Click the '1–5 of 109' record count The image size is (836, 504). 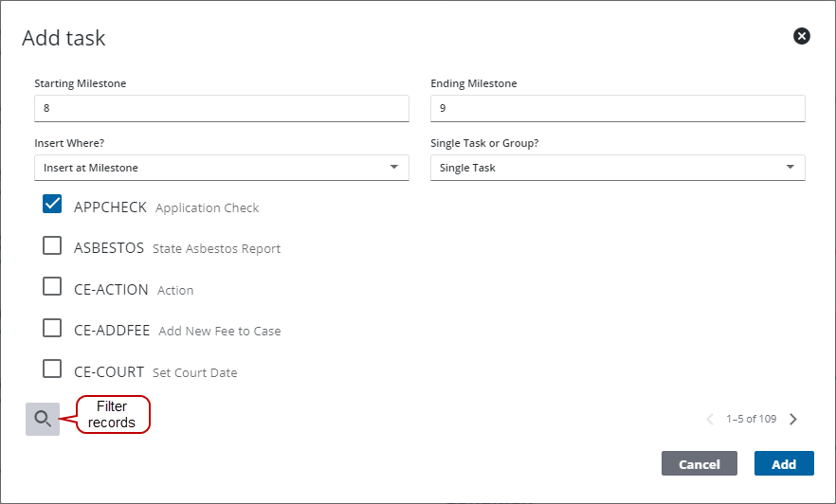click(751, 420)
